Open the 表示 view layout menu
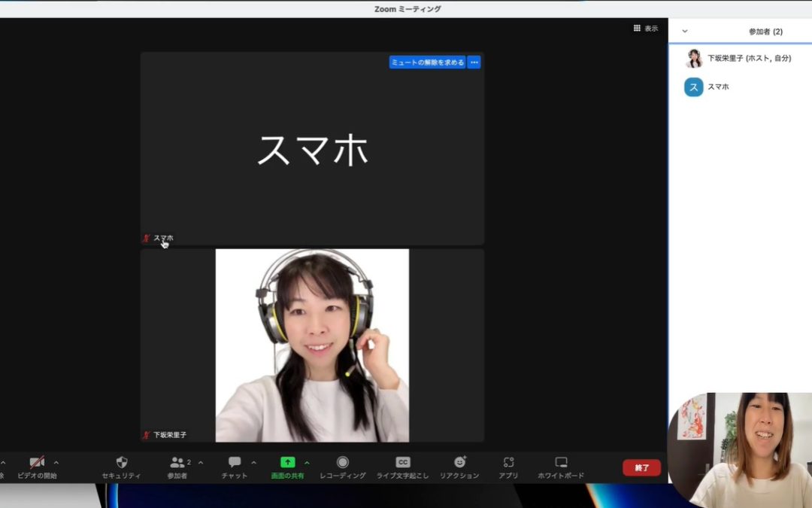 tap(645, 29)
